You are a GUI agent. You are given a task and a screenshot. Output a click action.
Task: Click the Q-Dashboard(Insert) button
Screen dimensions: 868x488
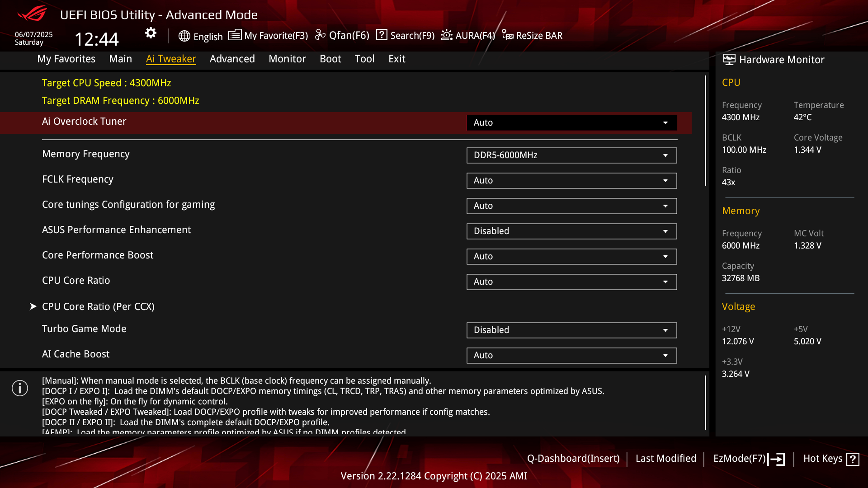[x=573, y=459]
